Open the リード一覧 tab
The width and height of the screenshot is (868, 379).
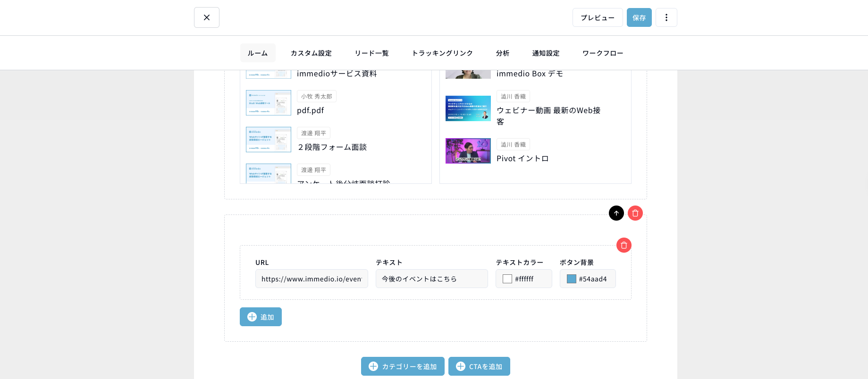coord(371,53)
